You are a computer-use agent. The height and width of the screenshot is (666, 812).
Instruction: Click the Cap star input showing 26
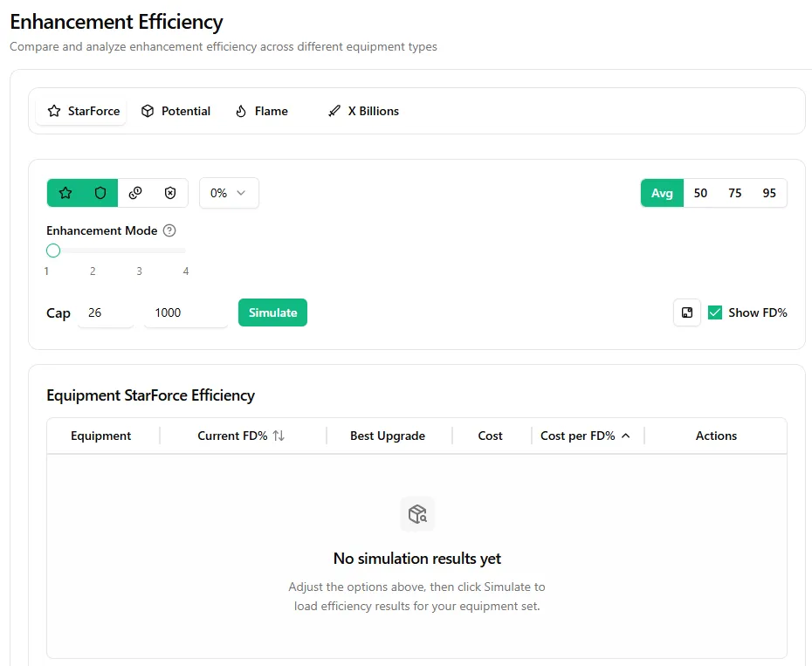pyautogui.click(x=106, y=312)
